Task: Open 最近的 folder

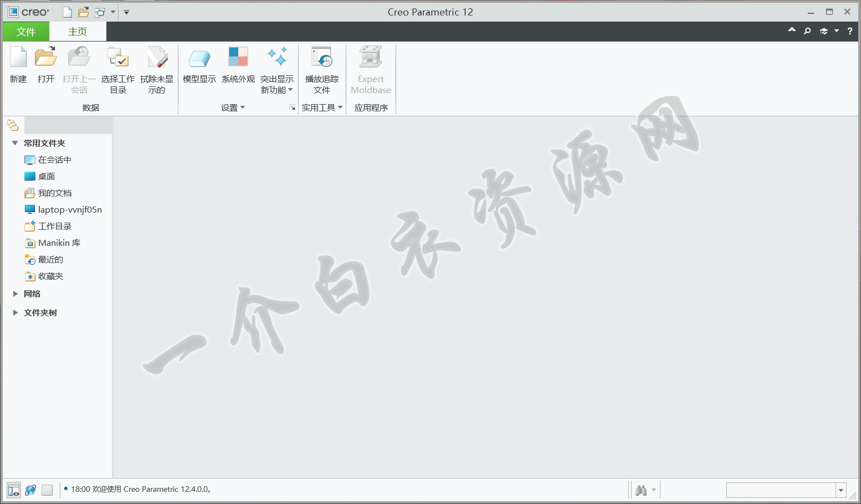Action: point(44,259)
